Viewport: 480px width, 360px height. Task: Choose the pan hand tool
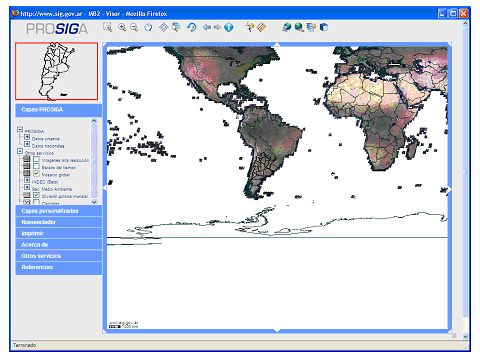tap(148, 27)
